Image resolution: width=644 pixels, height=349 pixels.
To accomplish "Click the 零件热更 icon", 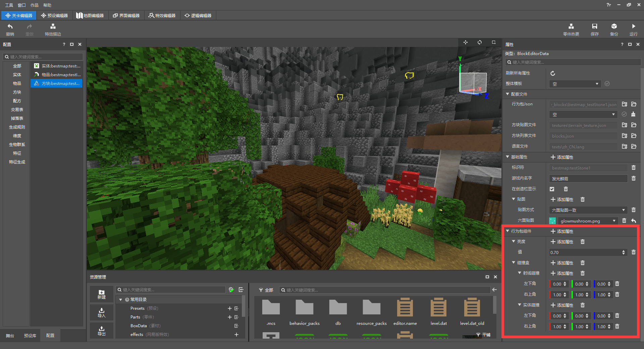I will 571,27.
